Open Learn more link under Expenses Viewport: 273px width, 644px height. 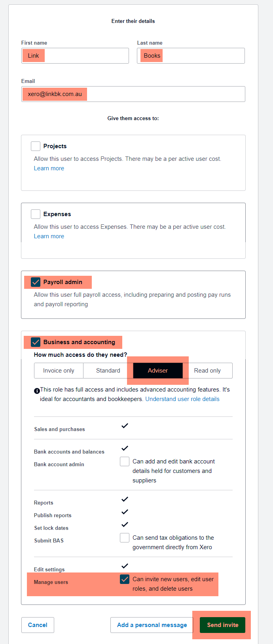(x=49, y=236)
